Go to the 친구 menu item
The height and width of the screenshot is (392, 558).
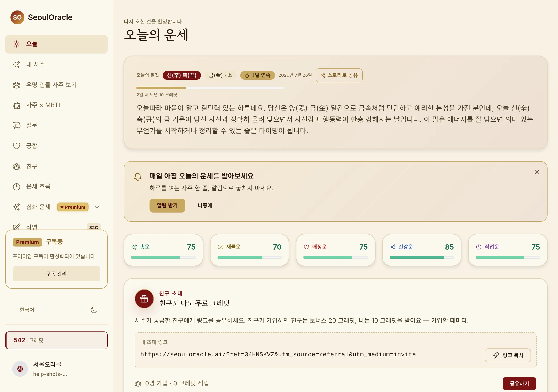coord(56,166)
